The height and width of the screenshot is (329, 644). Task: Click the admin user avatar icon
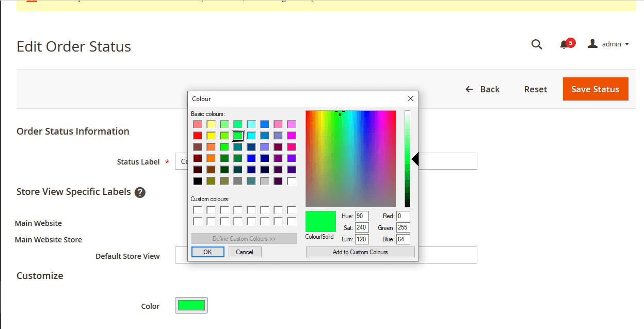tap(592, 43)
